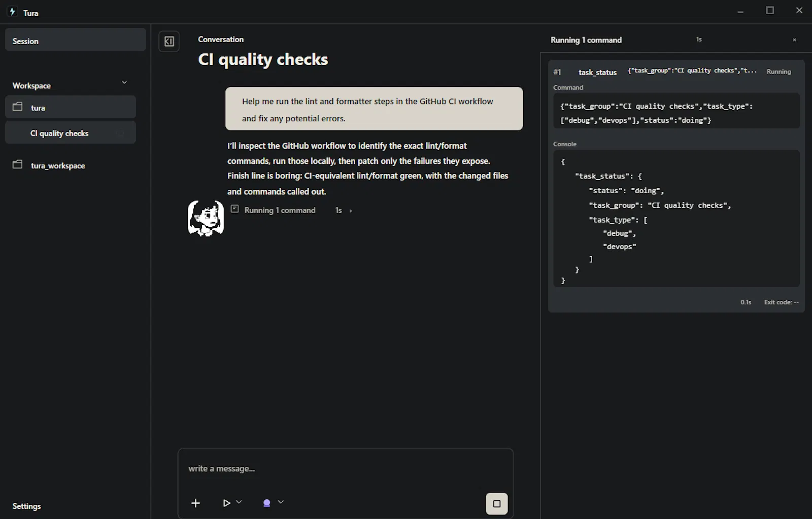Image resolution: width=812 pixels, height=519 pixels.
Task: Click the terminal icon beside Running 1 command
Action: coord(234,209)
